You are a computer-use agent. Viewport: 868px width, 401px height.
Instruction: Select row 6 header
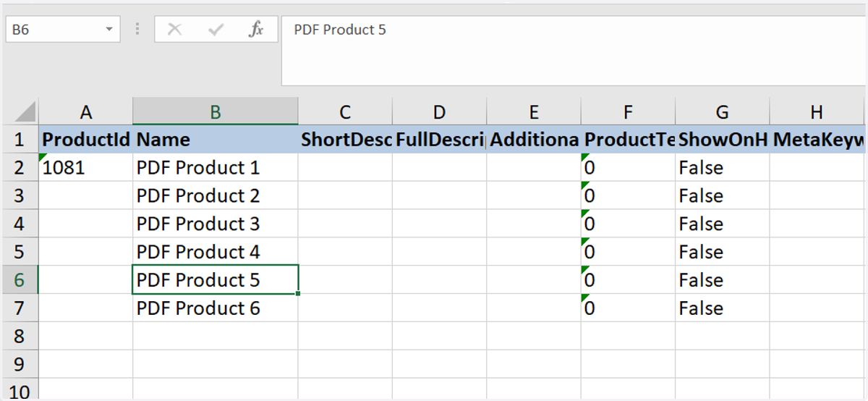tap(20, 280)
